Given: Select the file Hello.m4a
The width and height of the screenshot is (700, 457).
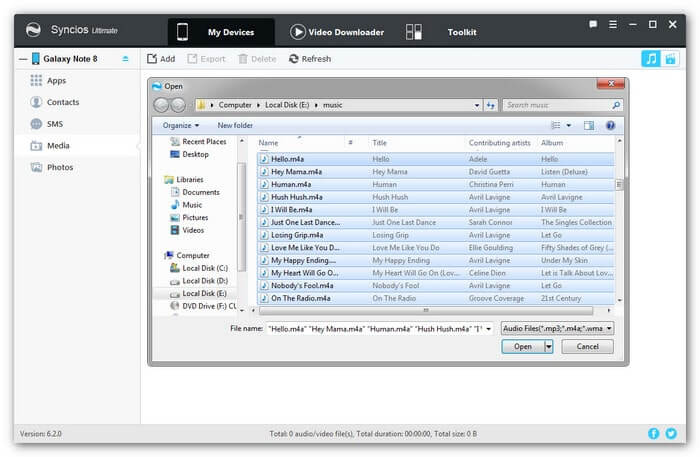Looking at the screenshot, I should tap(436, 159).
